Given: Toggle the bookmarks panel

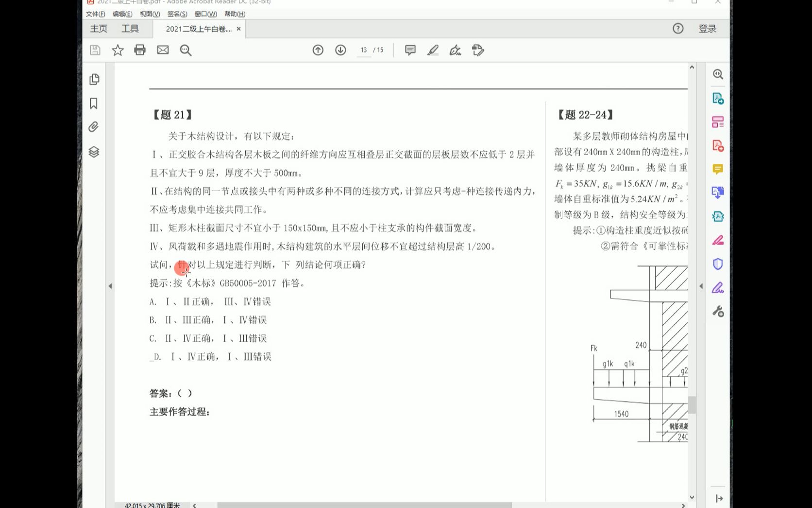Looking at the screenshot, I should click(x=95, y=104).
